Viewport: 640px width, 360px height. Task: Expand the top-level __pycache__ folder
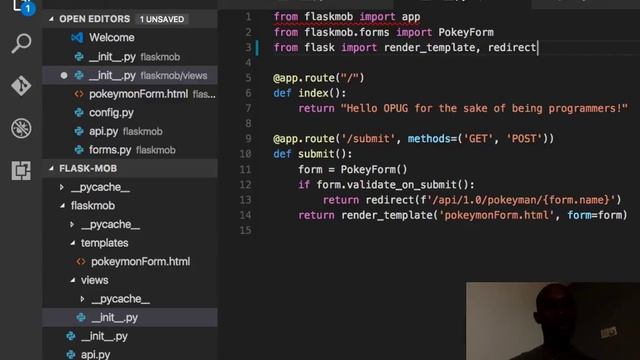[x=62, y=187]
